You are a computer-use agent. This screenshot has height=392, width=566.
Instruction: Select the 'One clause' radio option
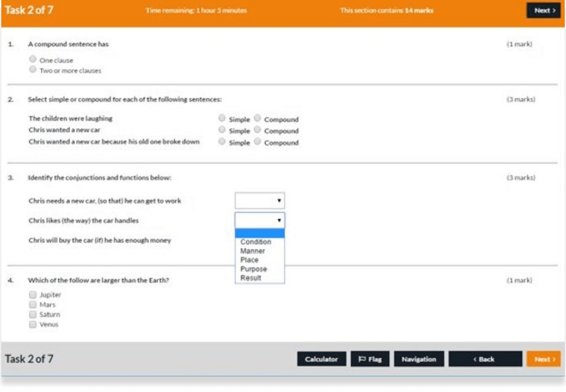(x=33, y=59)
